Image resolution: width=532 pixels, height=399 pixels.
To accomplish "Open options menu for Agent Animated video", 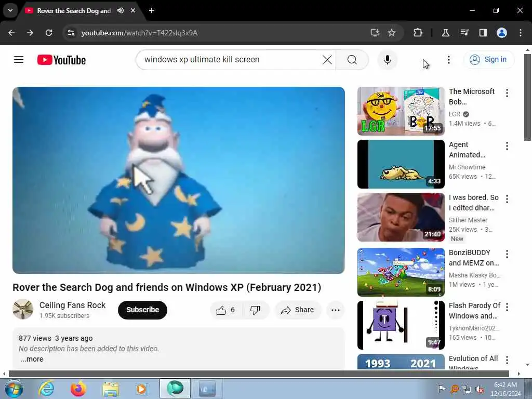I will (x=507, y=146).
